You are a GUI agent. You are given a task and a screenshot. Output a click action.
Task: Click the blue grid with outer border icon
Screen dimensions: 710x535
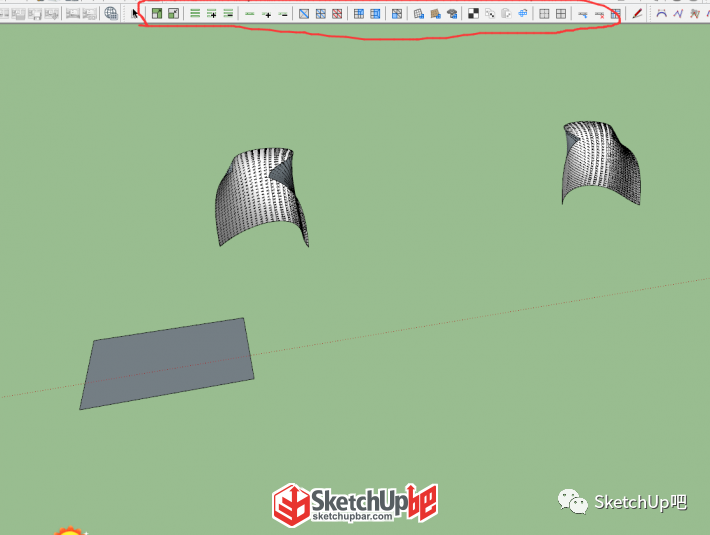click(x=375, y=14)
